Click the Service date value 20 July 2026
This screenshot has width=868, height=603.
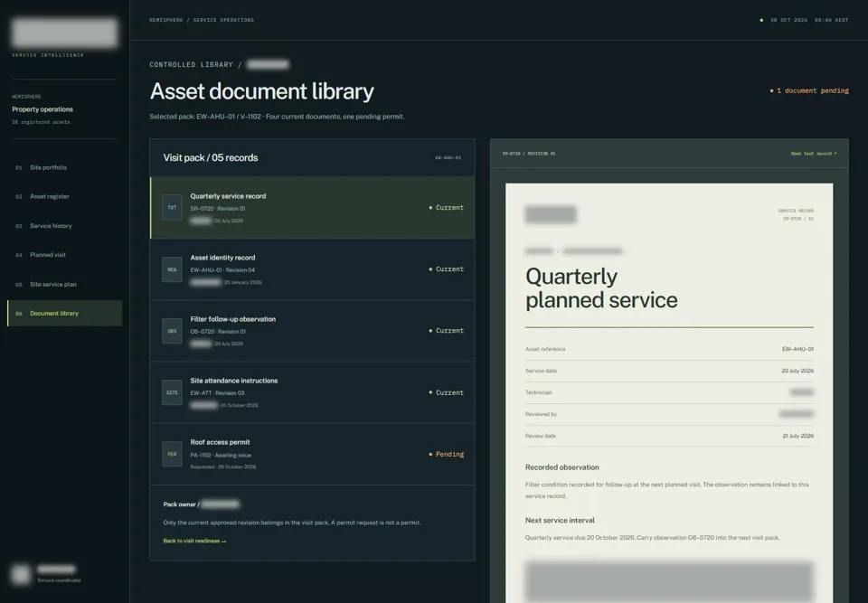[x=797, y=371]
